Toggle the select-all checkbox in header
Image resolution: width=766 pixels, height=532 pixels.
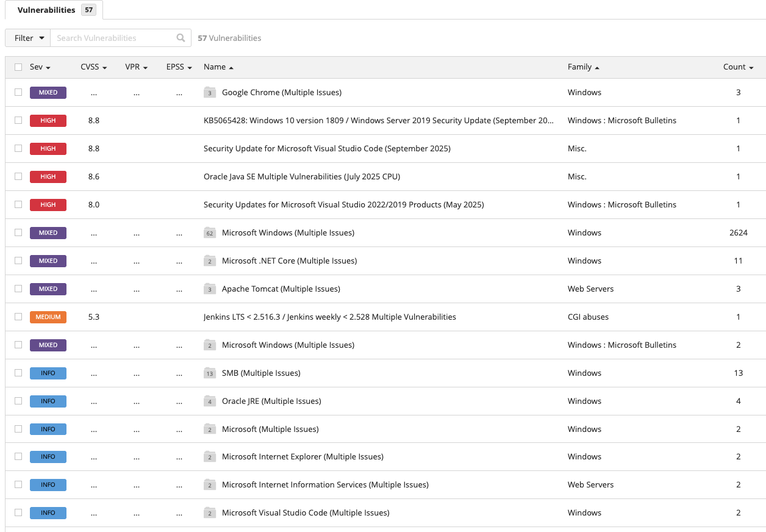click(18, 67)
